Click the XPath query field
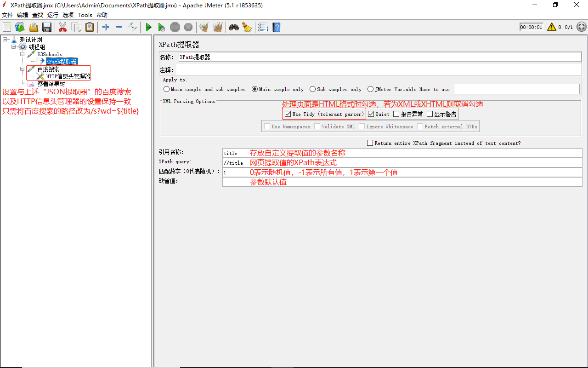The image size is (588, 368). (402, 163)
